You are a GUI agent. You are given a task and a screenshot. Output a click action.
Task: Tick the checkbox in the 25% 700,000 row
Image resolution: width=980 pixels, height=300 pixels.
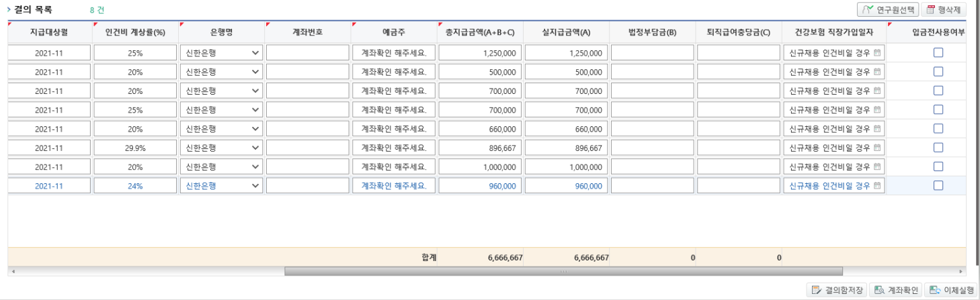(938, 109)
